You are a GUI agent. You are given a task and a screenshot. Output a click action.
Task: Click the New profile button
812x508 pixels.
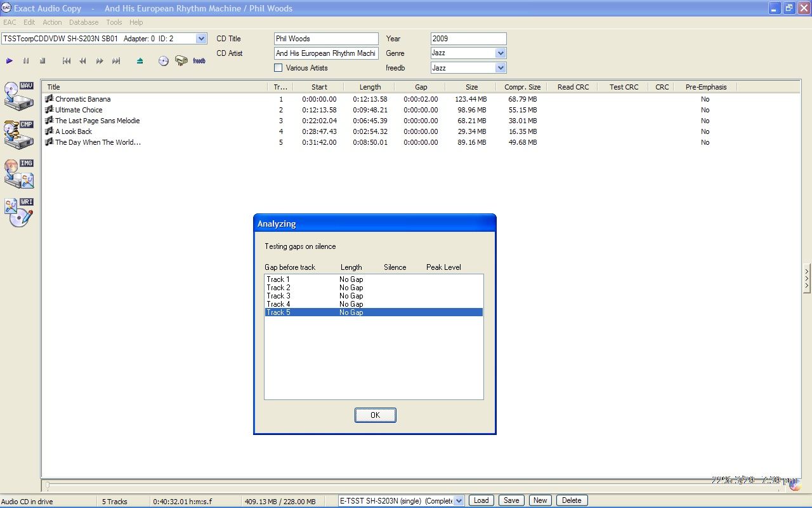540,500
